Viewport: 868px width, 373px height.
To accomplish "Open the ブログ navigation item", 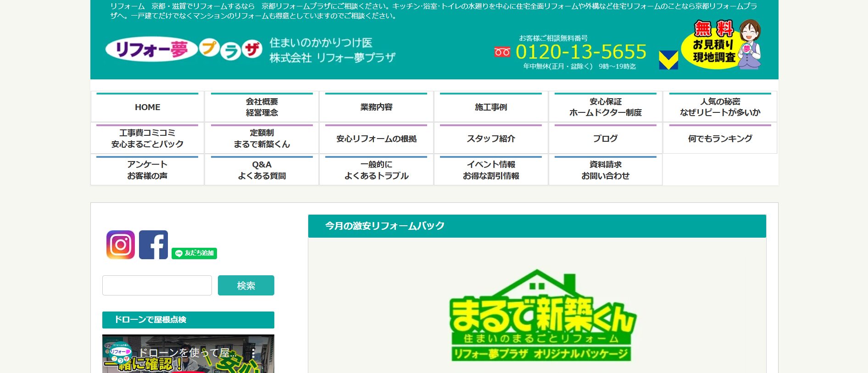I will [x=605, y=139].
